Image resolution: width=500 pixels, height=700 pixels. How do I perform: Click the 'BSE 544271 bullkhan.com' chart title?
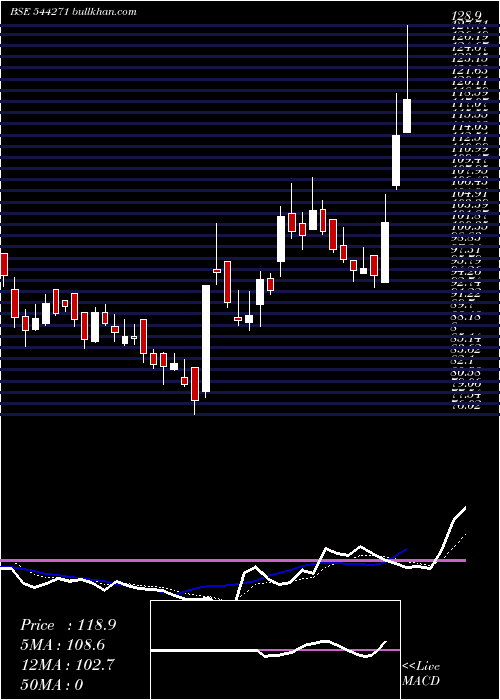point(74,12)
